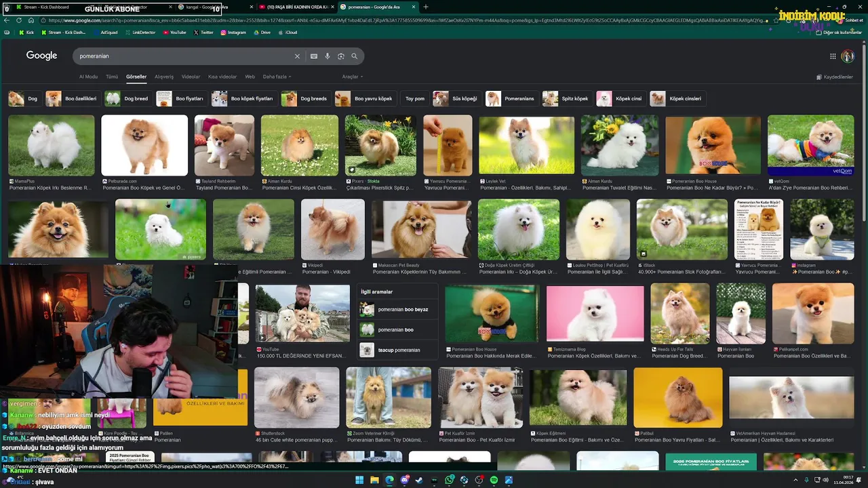Open Kick bookmark in bookmarks bar
868x488 pixels.
coord(26,32)
